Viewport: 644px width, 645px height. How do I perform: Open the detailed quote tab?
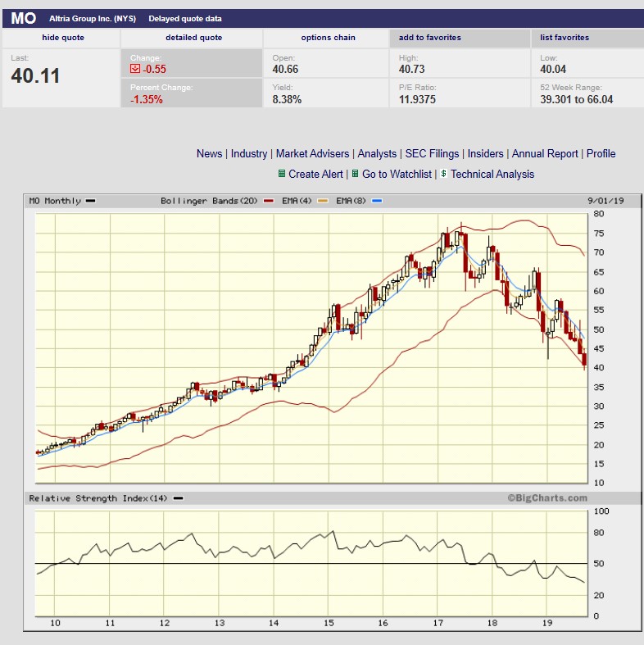coord(193,38)
